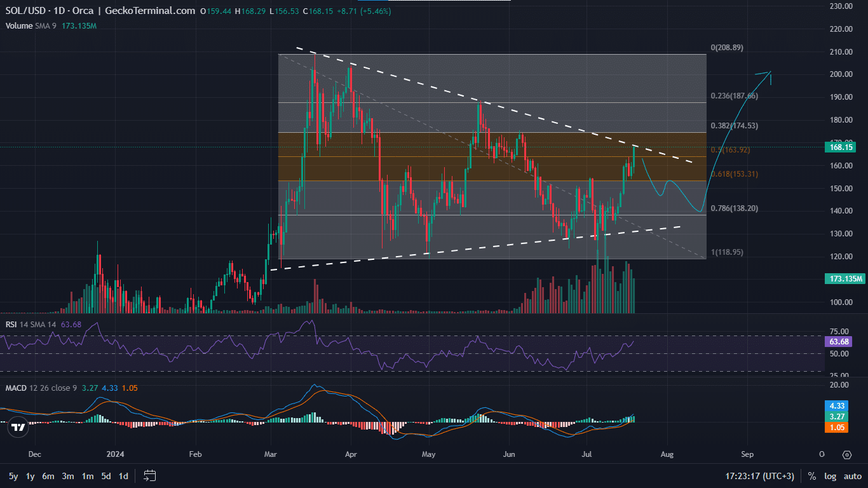
Task: Click the Sep date on time axis
Action: (x=747, y=455)
